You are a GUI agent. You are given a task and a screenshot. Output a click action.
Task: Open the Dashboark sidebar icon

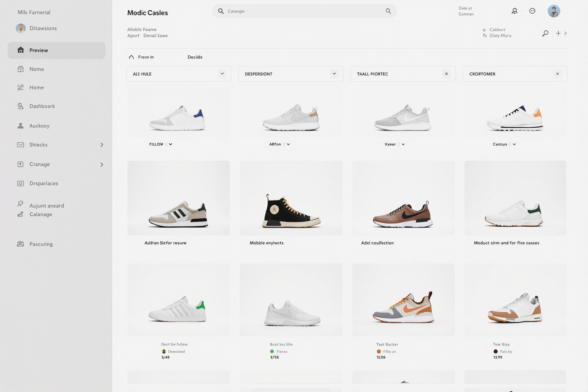[x=20, y=106]
